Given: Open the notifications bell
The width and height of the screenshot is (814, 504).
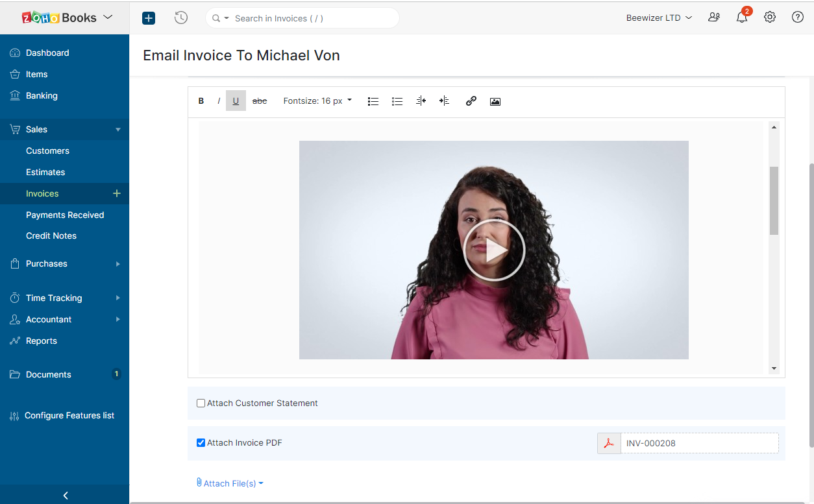Looking at the screenshot, I should click(x=742, y=18).
